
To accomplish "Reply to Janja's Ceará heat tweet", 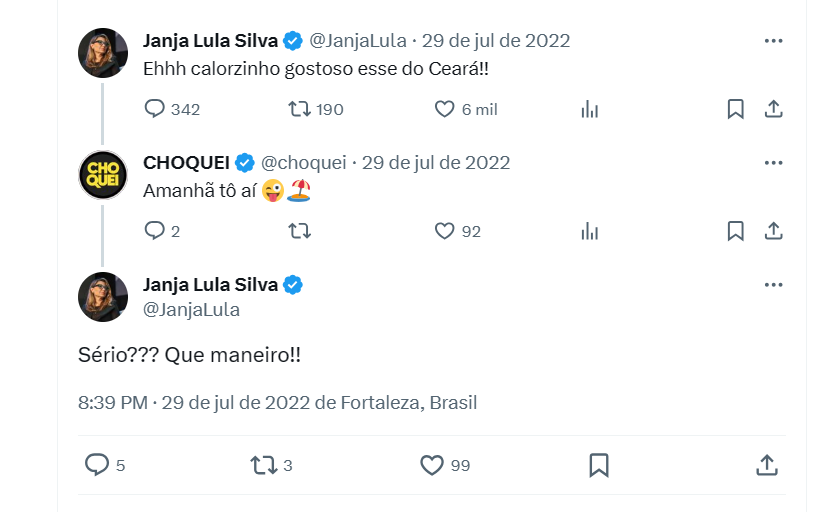I will coord(154,109).
